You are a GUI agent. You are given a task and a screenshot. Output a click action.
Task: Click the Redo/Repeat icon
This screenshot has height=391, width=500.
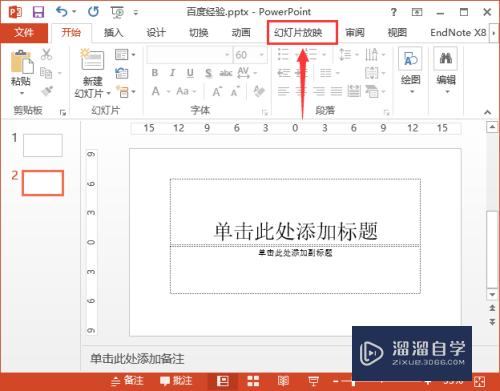[x=93, y=12]
